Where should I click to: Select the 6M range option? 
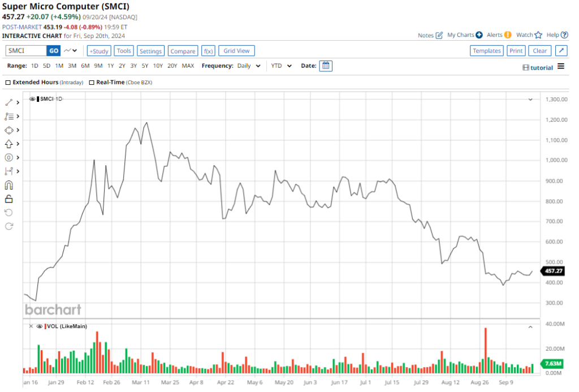coord(85,66)
